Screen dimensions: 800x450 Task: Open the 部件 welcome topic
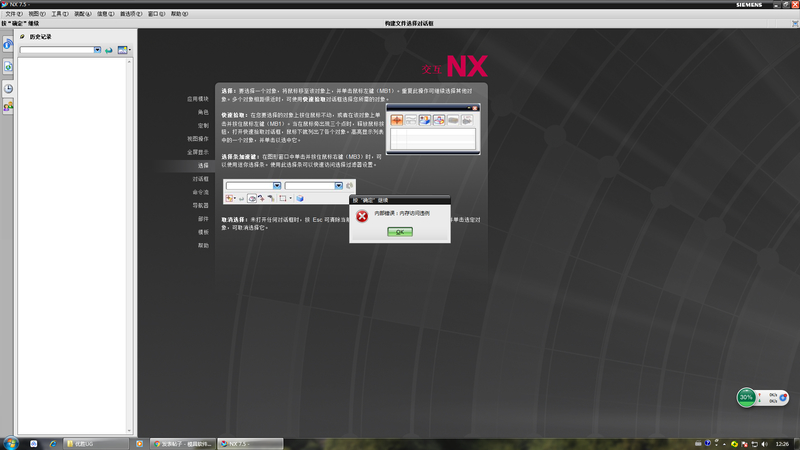203,219
